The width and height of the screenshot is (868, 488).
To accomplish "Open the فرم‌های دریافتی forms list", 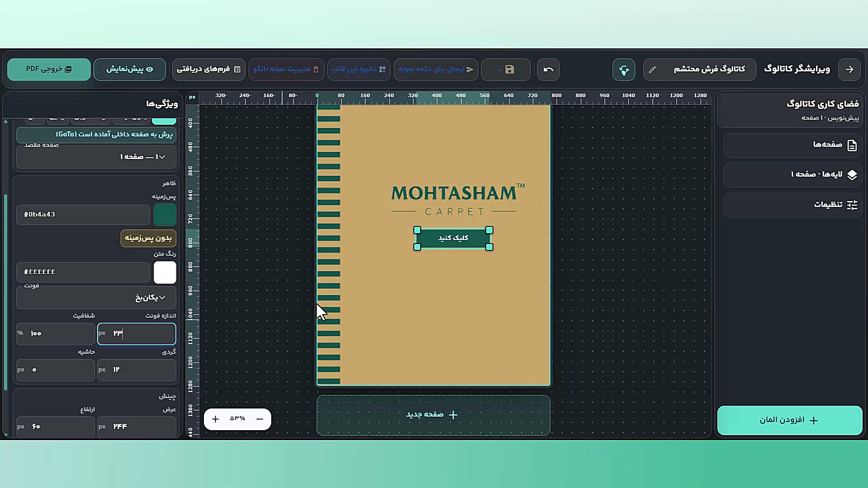I will coord(209,70).
